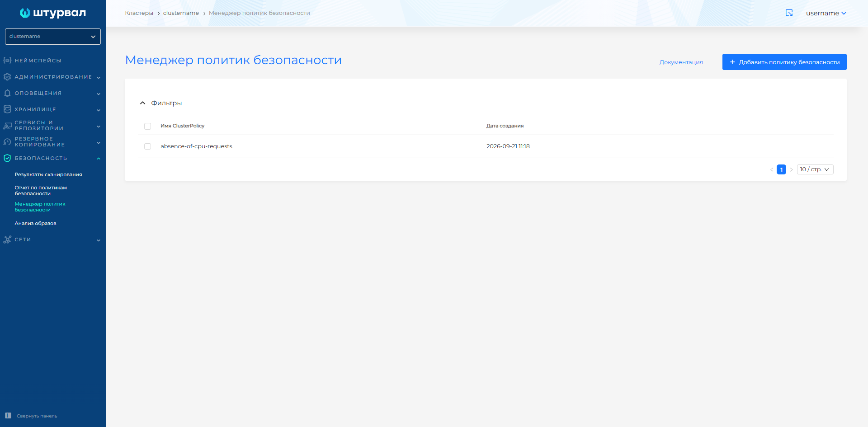
Task: Select Менеджер политик безопасности menu item
Action: coord(40,207)
